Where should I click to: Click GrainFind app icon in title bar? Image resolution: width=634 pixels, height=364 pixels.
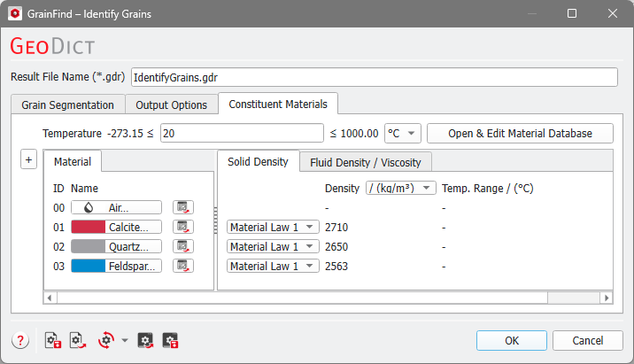[15, 14]
